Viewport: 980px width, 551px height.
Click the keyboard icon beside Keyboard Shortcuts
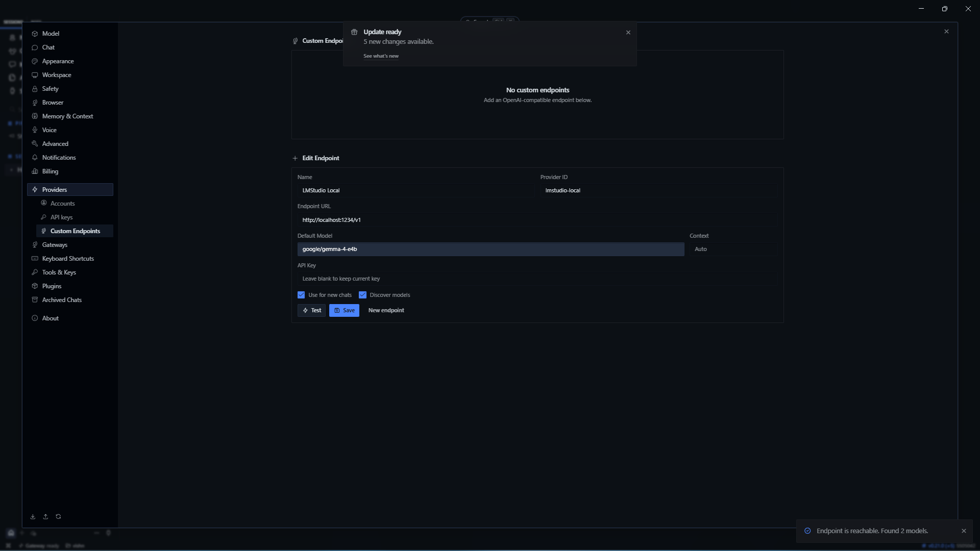(x=35, y=259)
